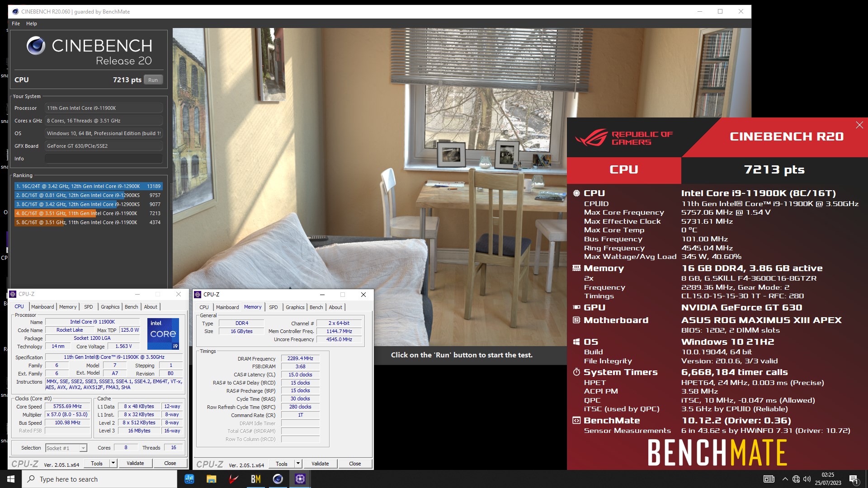Click Validate button in Memory CPU-Z window

(320, 464)
